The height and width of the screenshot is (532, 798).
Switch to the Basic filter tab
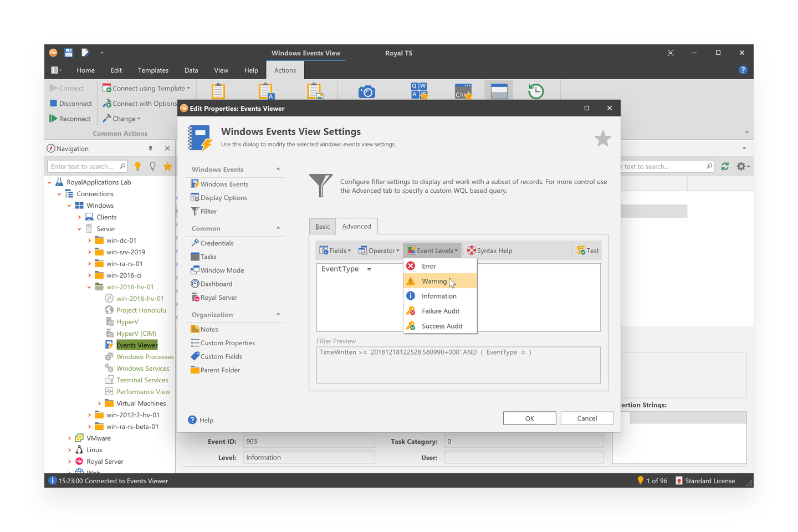click(323, 226)
